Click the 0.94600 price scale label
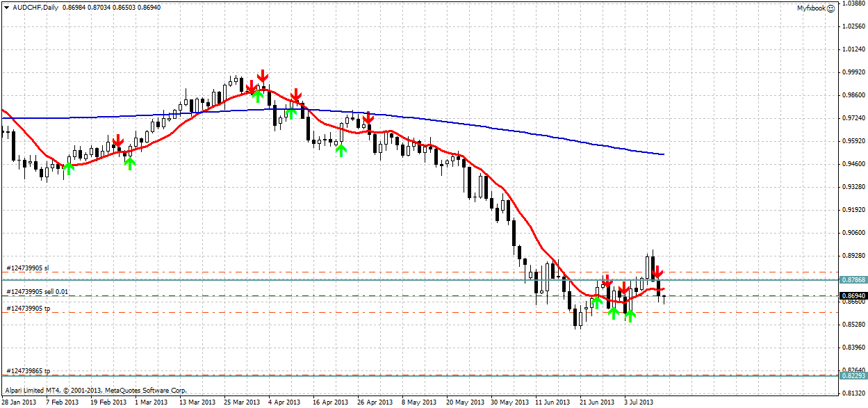The image size is (868, 408). (x=853, y=164)
